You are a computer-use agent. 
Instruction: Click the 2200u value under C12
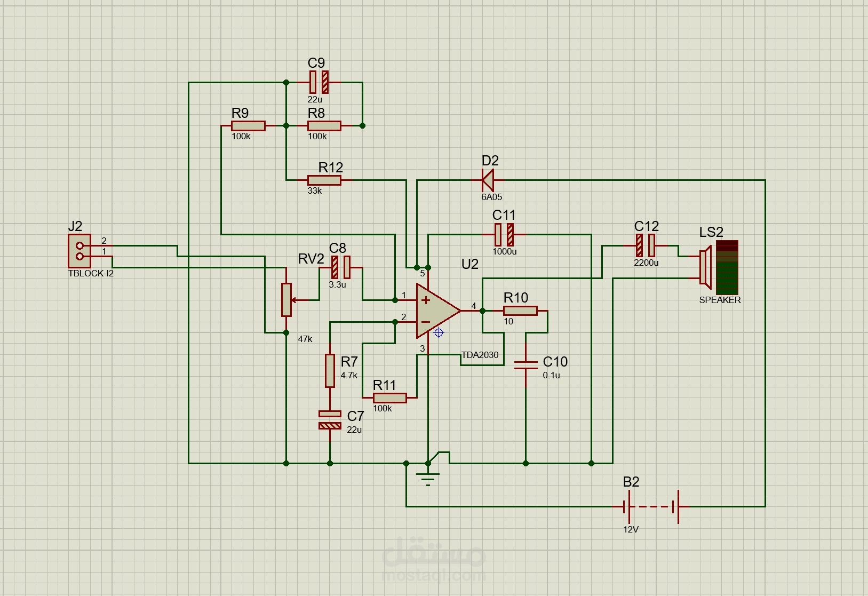pyautogui.click(x=647, y=263)
